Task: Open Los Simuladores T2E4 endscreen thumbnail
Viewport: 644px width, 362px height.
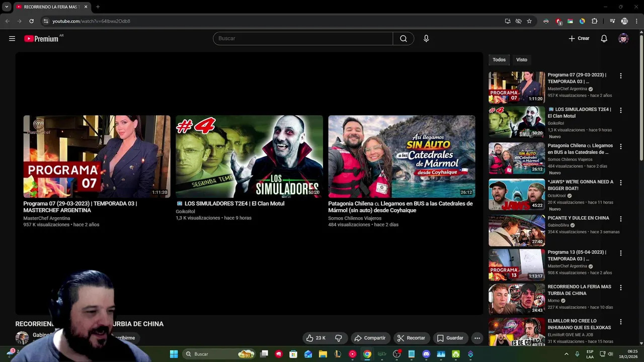Action: pos(249,156)
